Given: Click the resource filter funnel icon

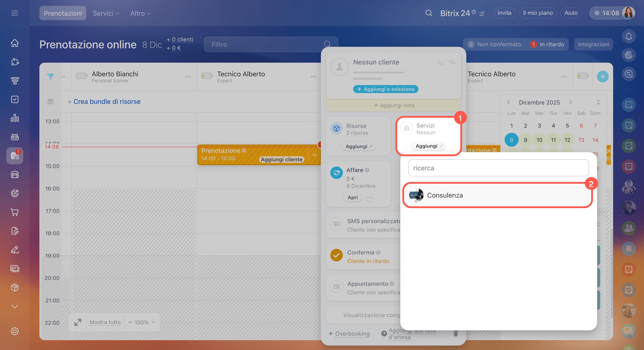Looking at the screenshot, I should pyautogui.click(x=51, y=77).
